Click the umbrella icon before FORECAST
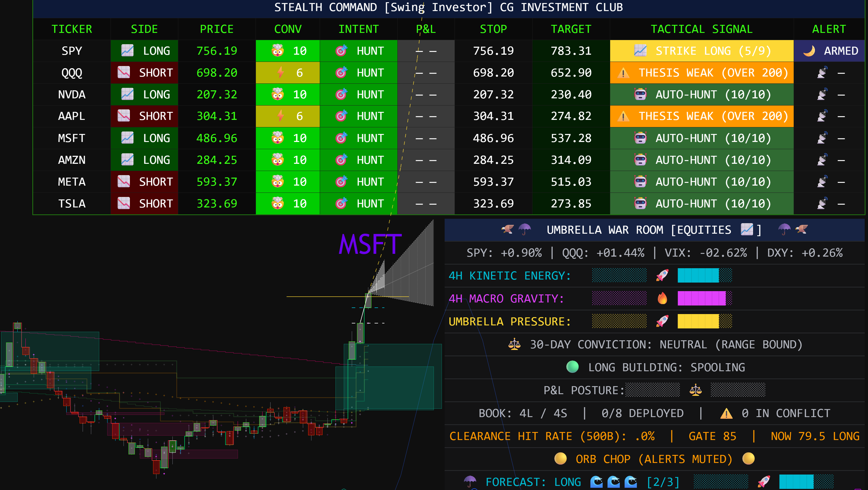Screen dimensions: 868x490 point(470,482)
